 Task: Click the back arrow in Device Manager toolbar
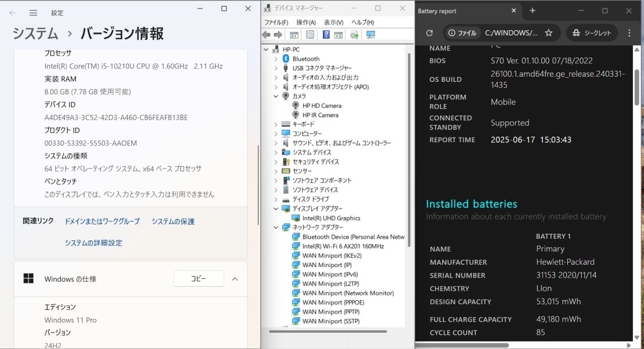click(266, 35)
